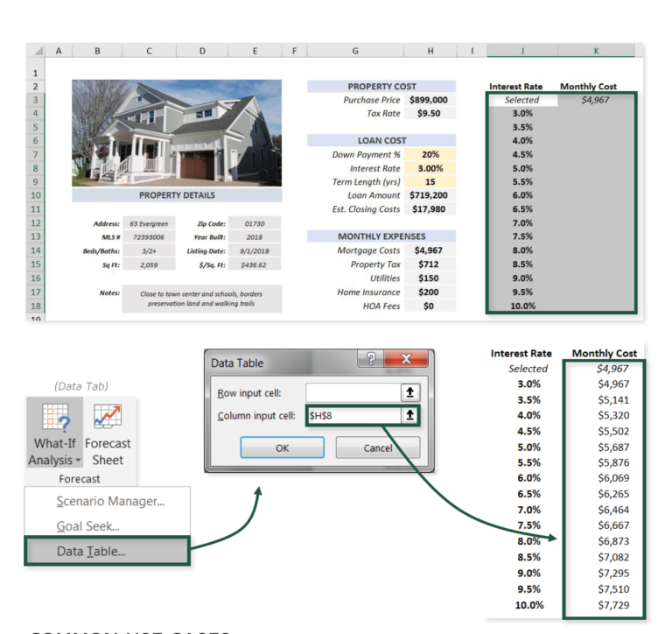Click Column input cell range selector icon
The height and width of the screenshot is (634, 672).
pos(409,415)
